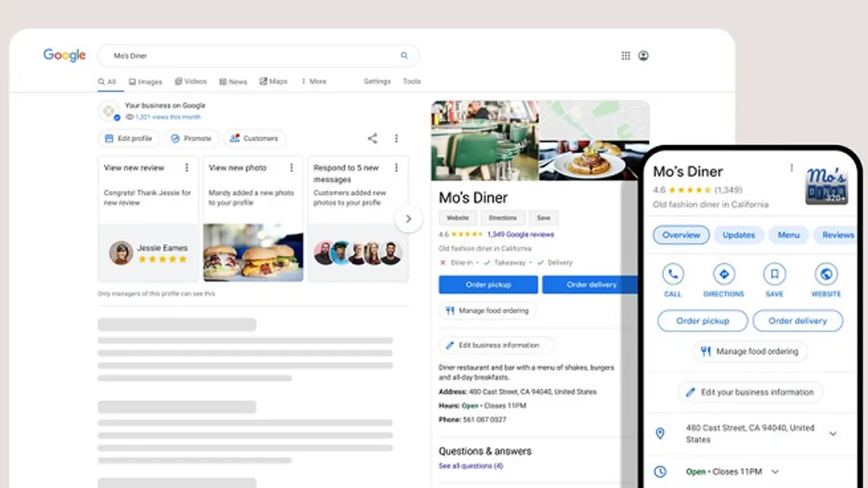868x488 pixels.
Task: Open the More search menu
Action: pos(313,82)
